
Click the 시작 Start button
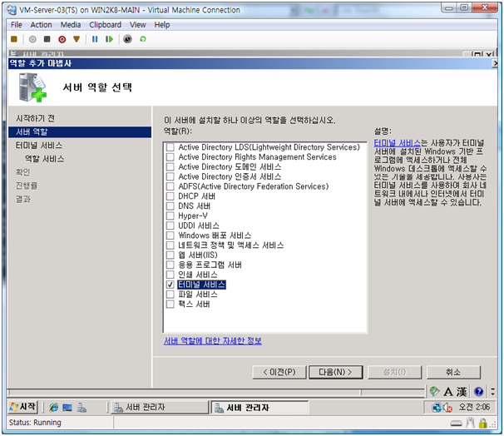pyautogui.click(x=22, y=407)
